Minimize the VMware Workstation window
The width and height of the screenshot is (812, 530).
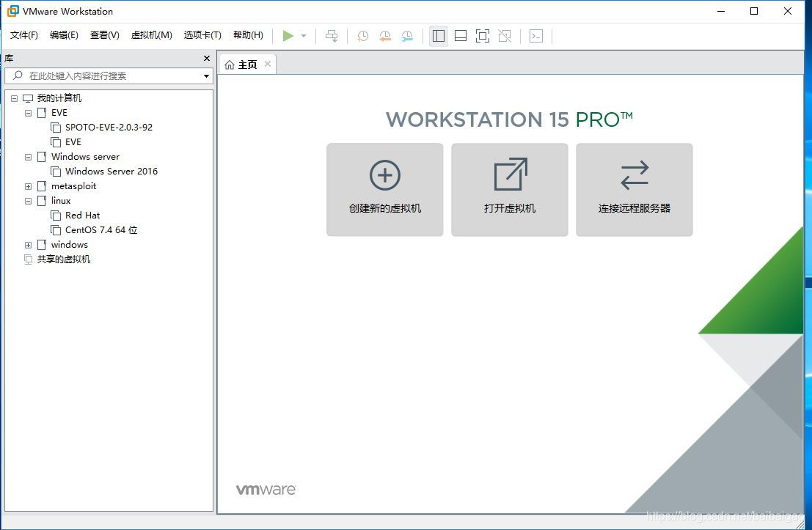point(721,11)
